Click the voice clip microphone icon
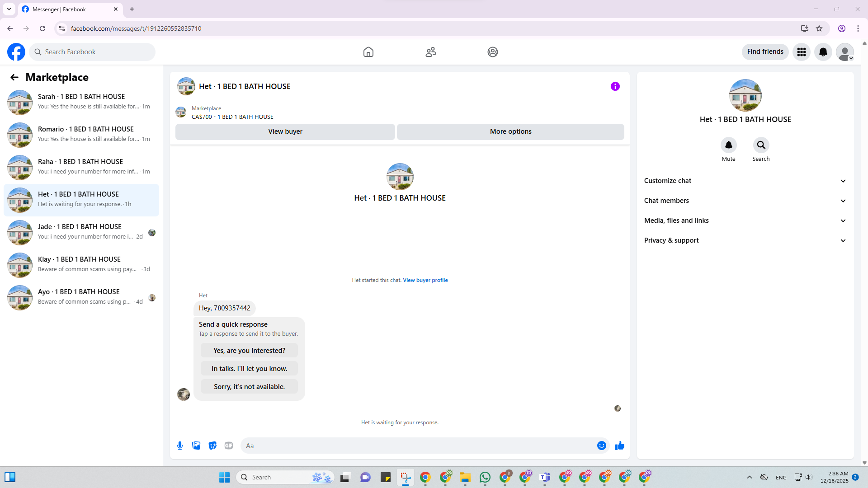The image size is (868, 488). pyautogui.click(x=180, y=446)
